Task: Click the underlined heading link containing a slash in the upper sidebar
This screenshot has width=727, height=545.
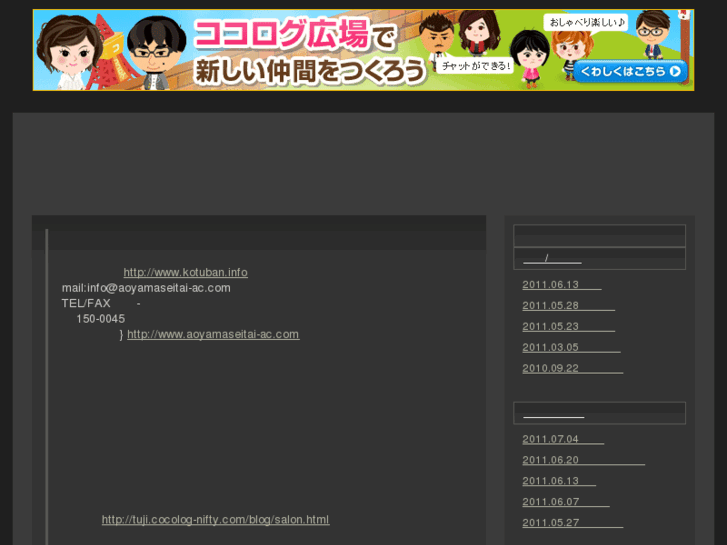Action: pyautogui.click(x=552, y=259)
